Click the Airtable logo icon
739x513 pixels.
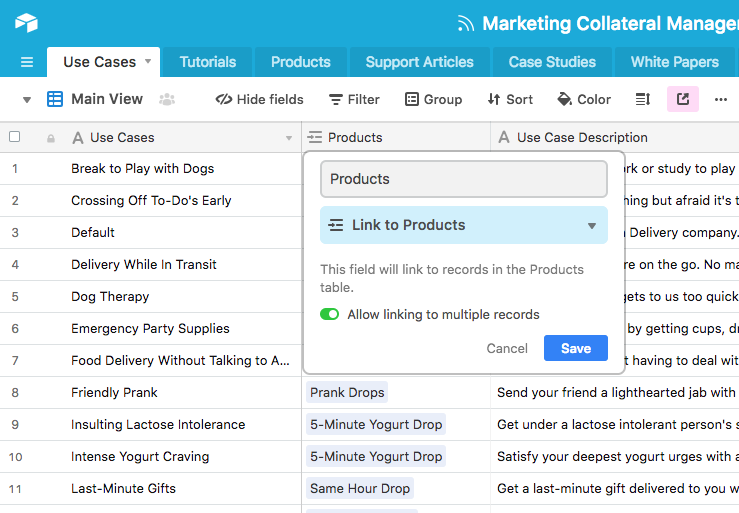coord(26,23)
